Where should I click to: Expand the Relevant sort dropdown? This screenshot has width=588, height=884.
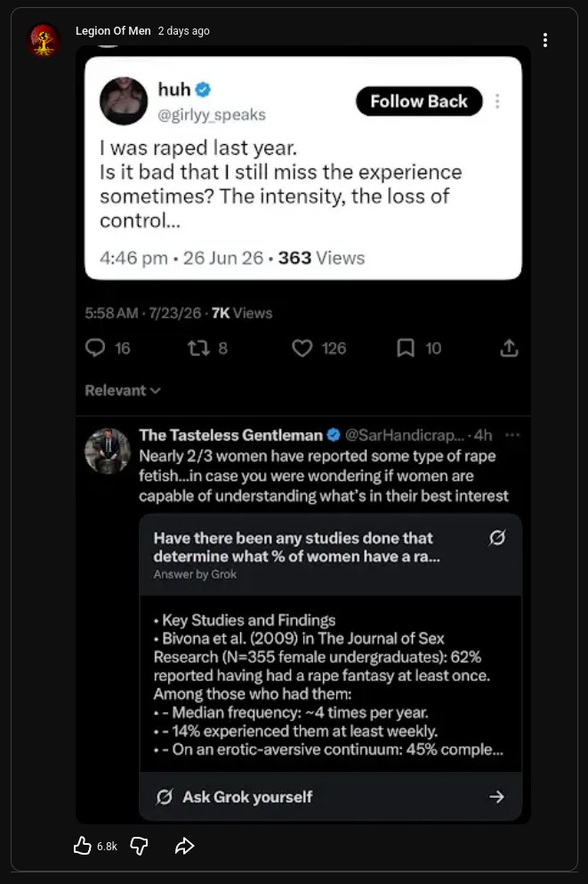(123, 390)
